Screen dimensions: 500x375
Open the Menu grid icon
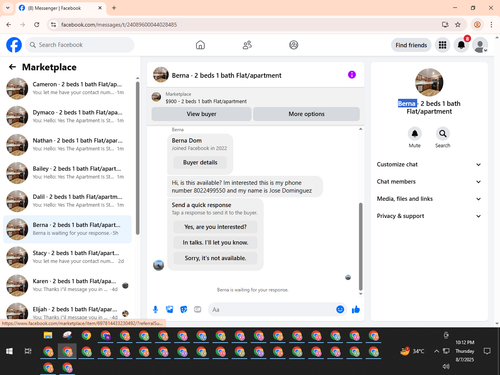pyautogui.click(x=442, y=45)
